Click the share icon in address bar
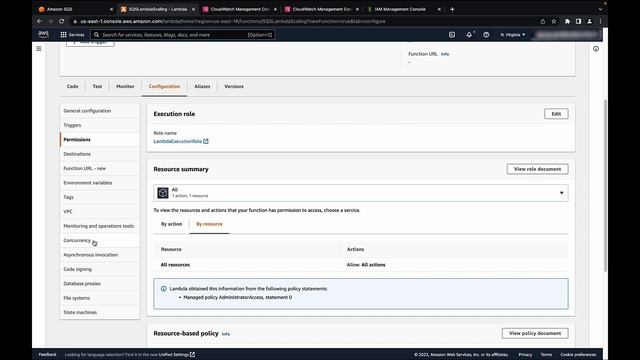The width and height of the screenshot is (640, 360). tap(542, 21)
